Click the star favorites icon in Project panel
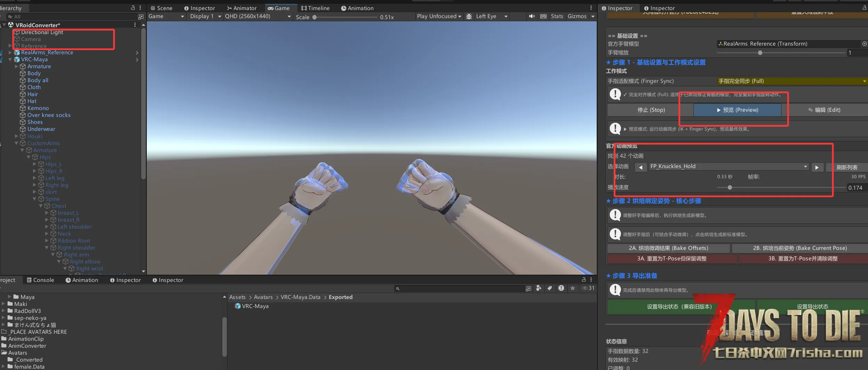Image resolution: width=868 pixels, height=370 pixels. (572, 288)
